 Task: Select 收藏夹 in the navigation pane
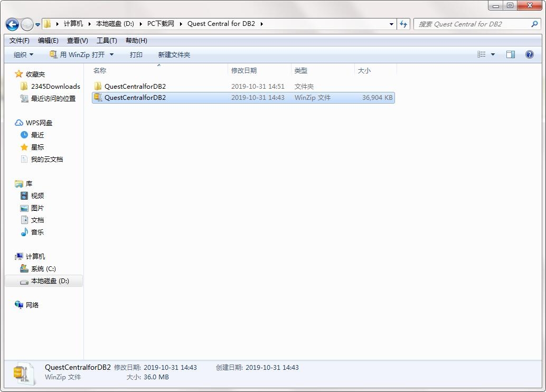(x=30, y=74)
